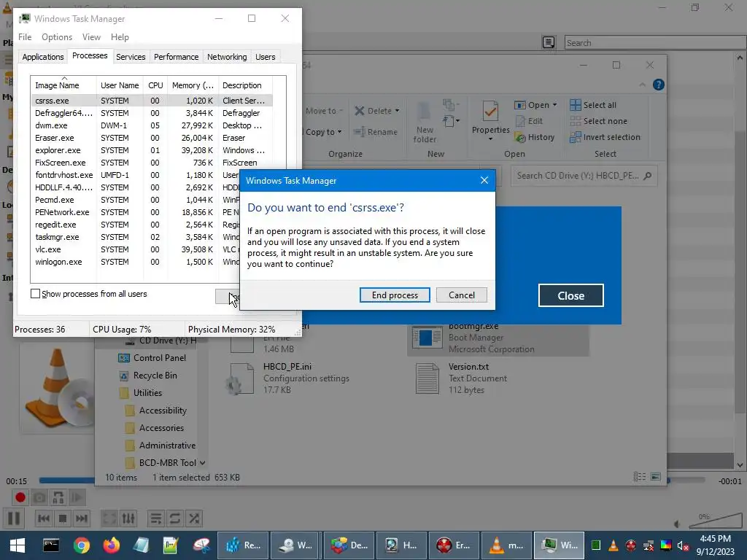Click Select none in Explorer ribbon
747x560 pixels.
[x=599, y=121]
